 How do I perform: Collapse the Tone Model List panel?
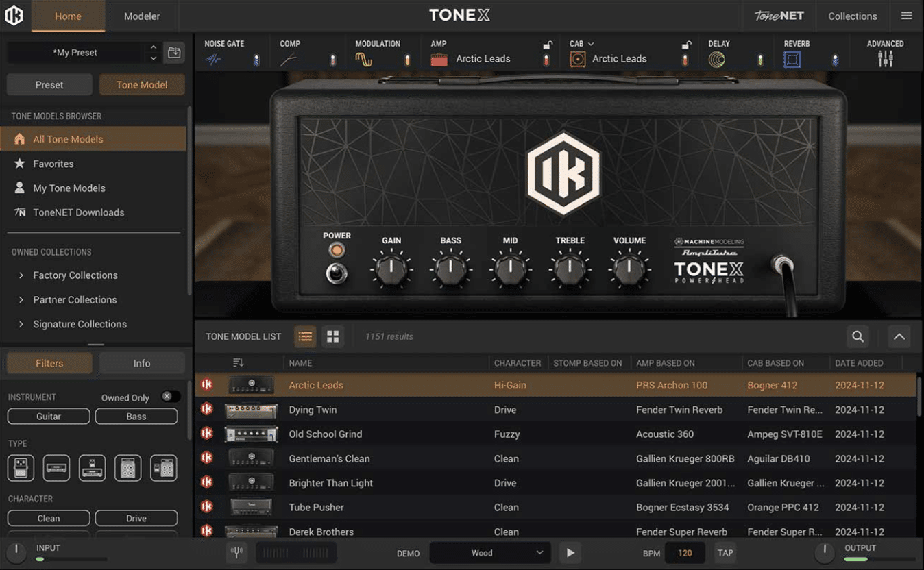tap(899, 336)
